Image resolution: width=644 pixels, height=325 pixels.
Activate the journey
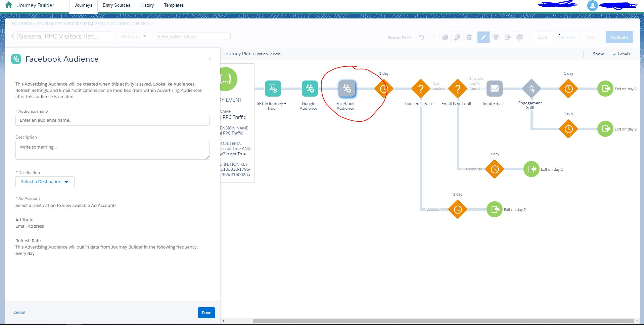[x=619, y=37]
